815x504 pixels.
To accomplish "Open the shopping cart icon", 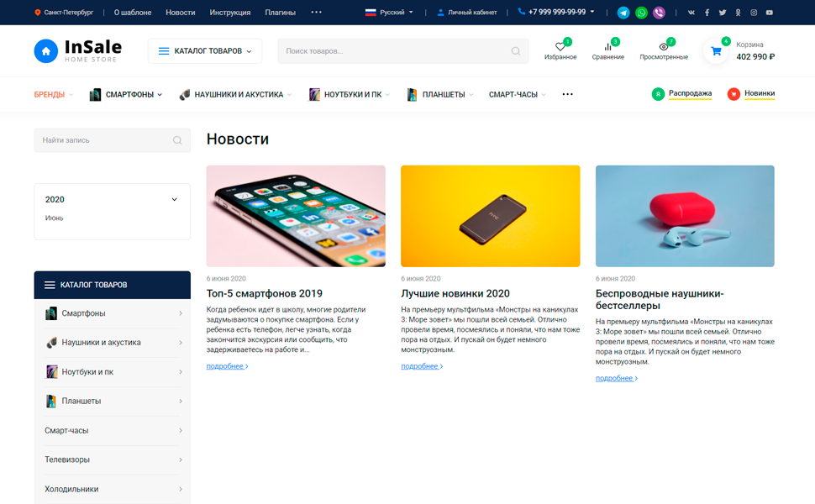I will [716, 51].
